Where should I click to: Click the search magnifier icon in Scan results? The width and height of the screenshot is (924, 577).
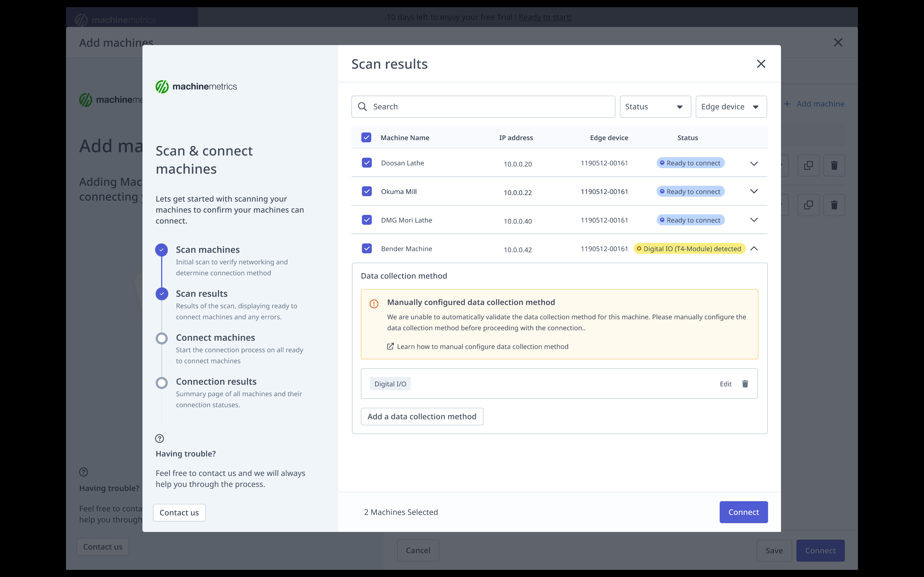(x=362, y=107)
